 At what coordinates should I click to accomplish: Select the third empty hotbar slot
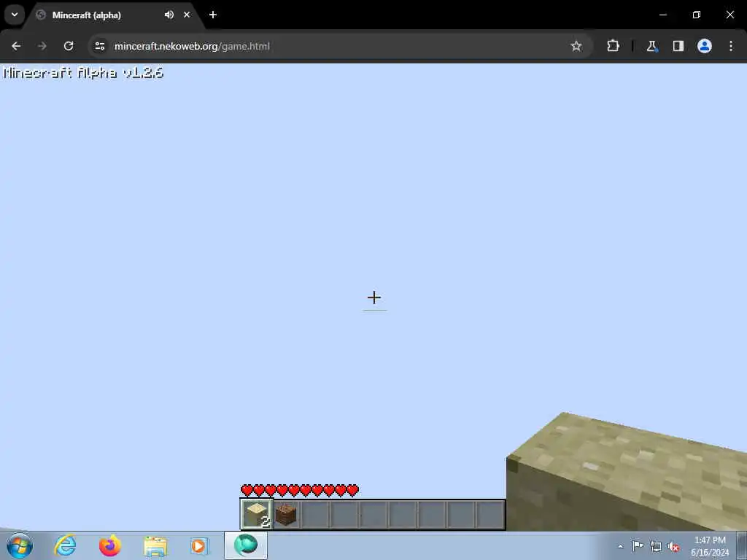[x=373, y=515]
